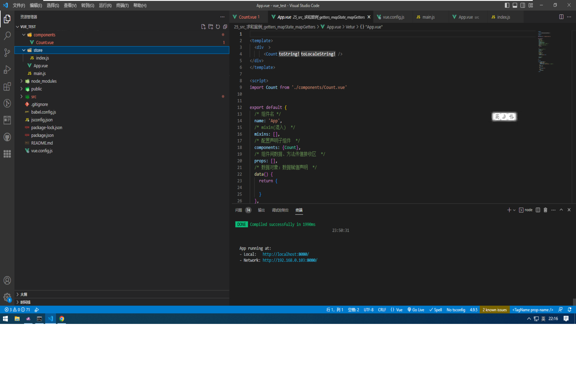Open notifications bell in status bar
This screenshot has width=576, height=392.
pos(569,310)
